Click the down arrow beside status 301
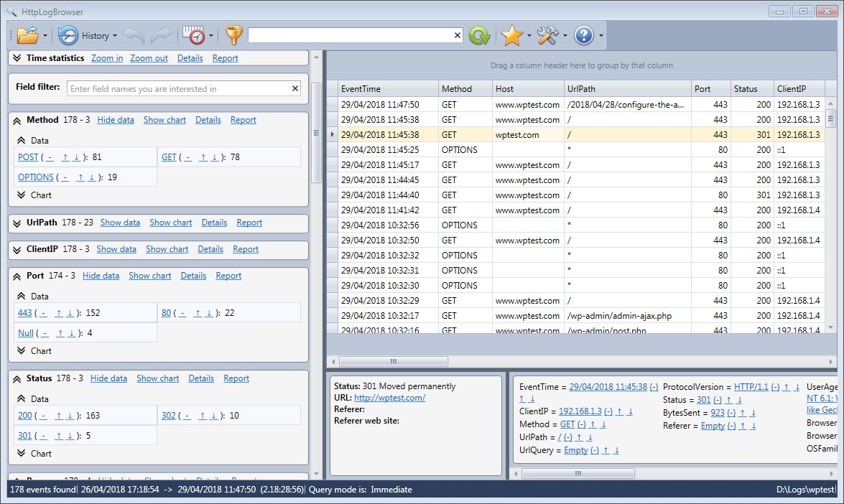Image resolution: width=844 pixels, height=504 pixels. [70, 437]
